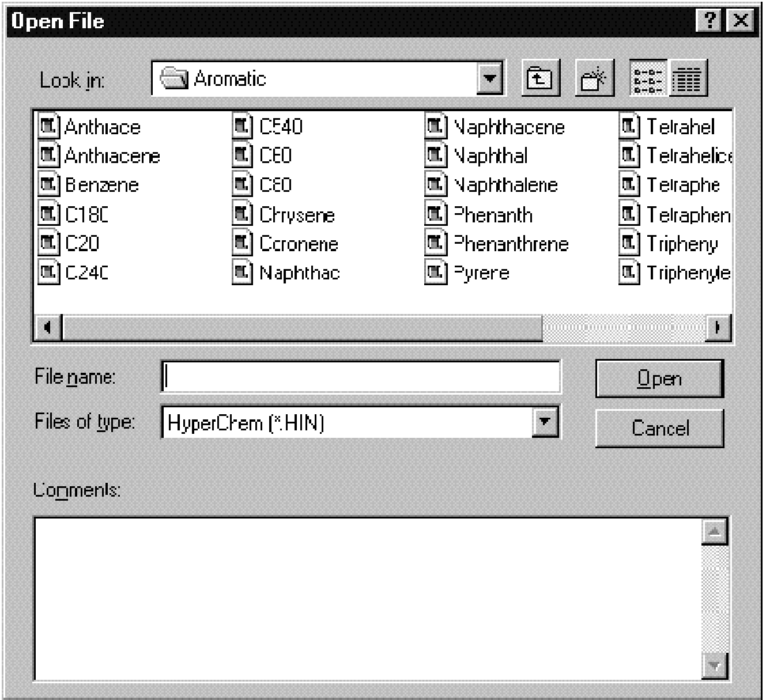Screen dimensions: 766x700
Task: Select the Benzene file icon
Action: (48, 185)
